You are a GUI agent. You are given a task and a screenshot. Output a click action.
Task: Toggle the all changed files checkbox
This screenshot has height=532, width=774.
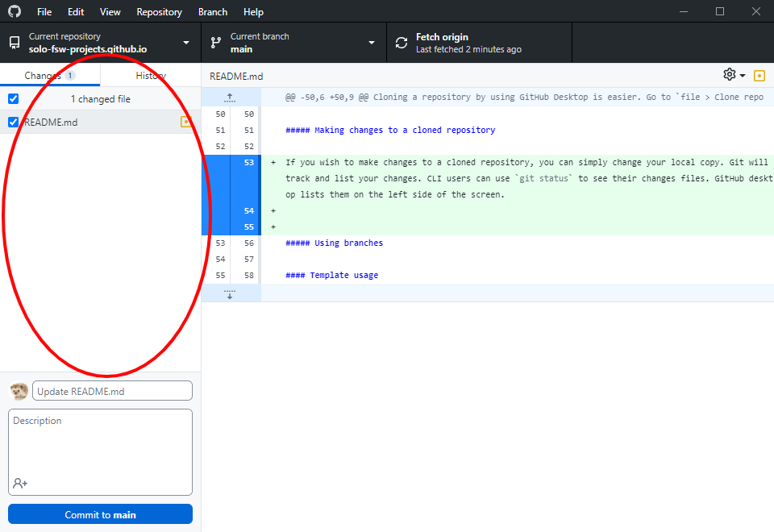click(x=13, y=99)
